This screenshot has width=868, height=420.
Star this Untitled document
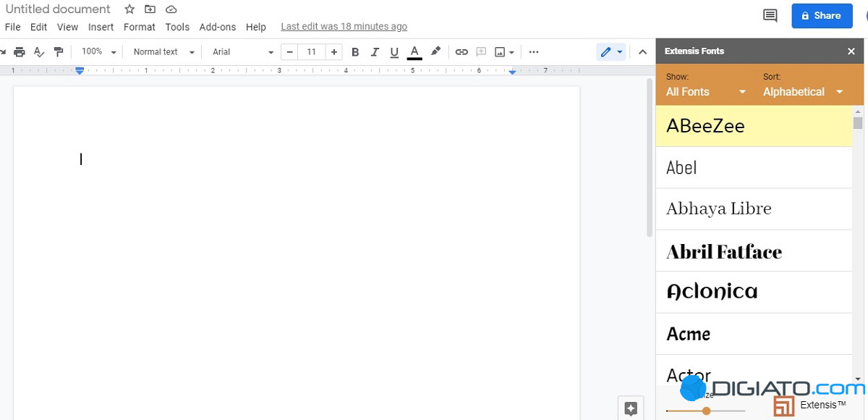[x=129, y=9]
